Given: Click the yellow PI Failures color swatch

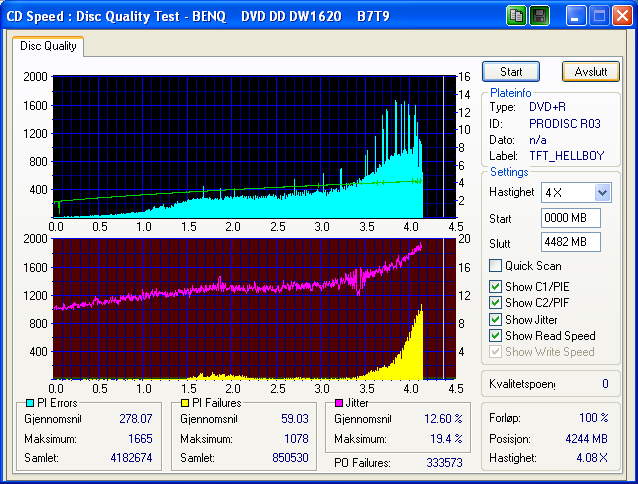Looking at the screenshot, I should tap(185, 403).
